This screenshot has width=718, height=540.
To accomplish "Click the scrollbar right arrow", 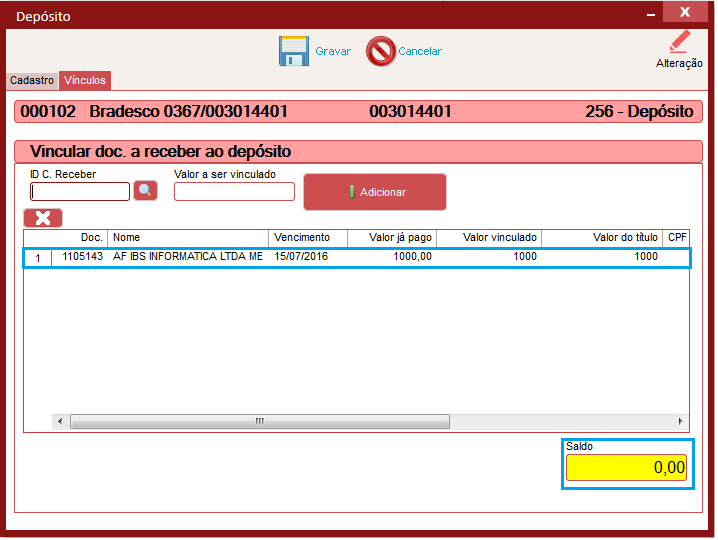I will (680, 421).
